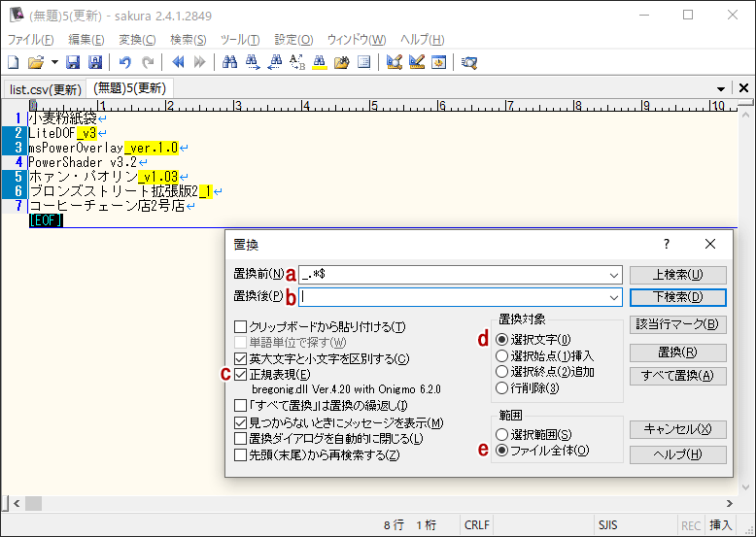756x537 pixels.
Task: Open search with the binoculars icon
Action: point(229,62)
